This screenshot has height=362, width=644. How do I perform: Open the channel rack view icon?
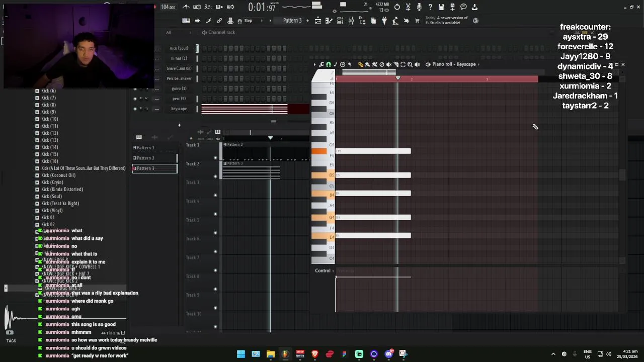[340, 21]
